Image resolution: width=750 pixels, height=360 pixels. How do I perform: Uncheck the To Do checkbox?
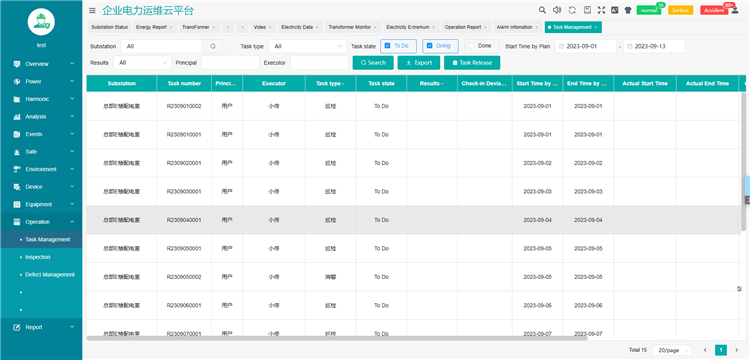click(388, 46)
